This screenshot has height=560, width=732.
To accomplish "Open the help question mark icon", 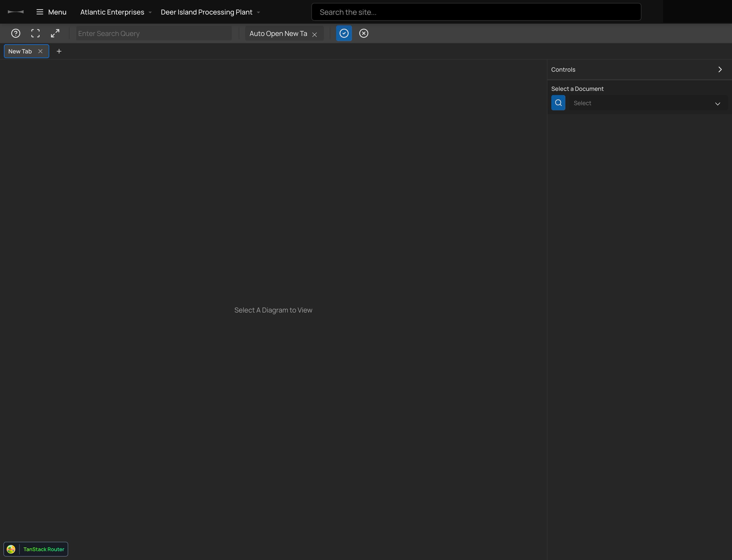I will point(16,33).
